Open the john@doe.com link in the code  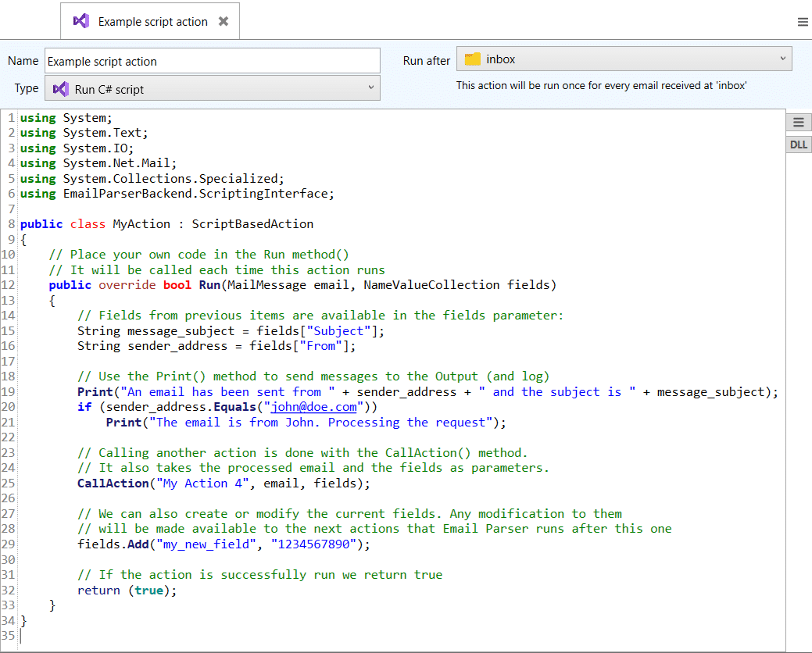(314, 407)
